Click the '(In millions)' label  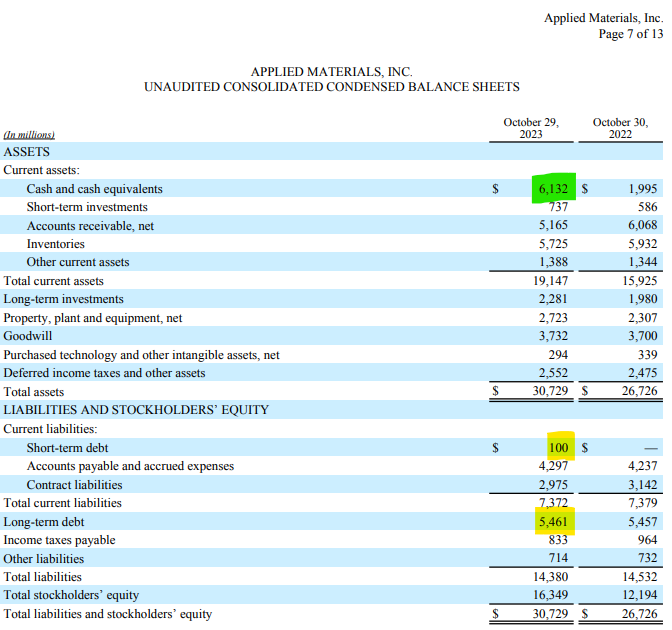coord(29,135)
